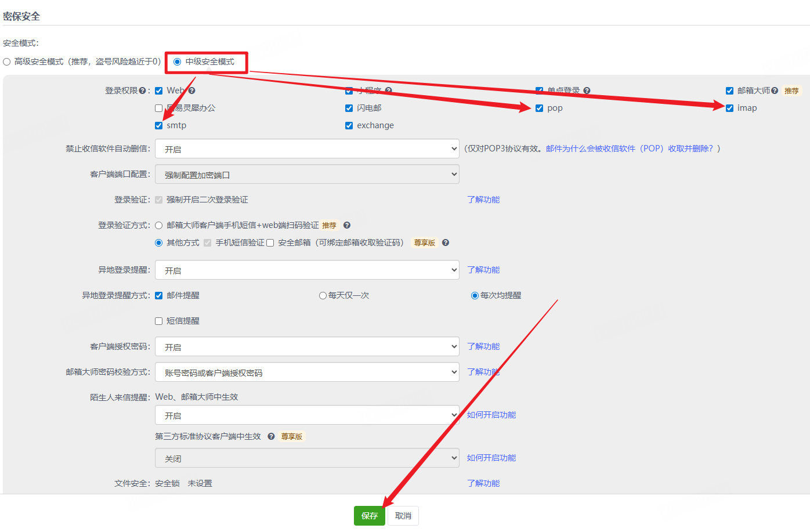Image resolution: width=810 pixels, height=532 pixels.
Task: Click 了解功能 link beside 客户端授权密码
Action: pyautogui.click(x=483, y=346)
